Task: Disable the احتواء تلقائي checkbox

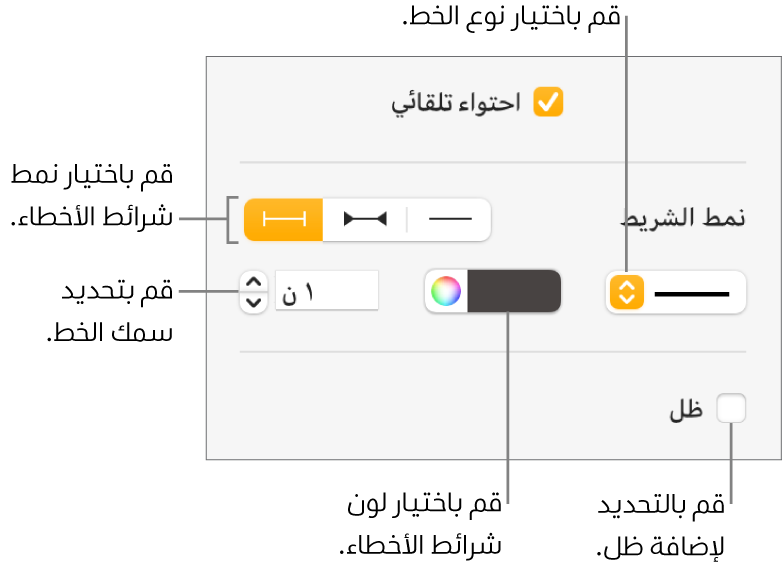Action: click(549, 103)
